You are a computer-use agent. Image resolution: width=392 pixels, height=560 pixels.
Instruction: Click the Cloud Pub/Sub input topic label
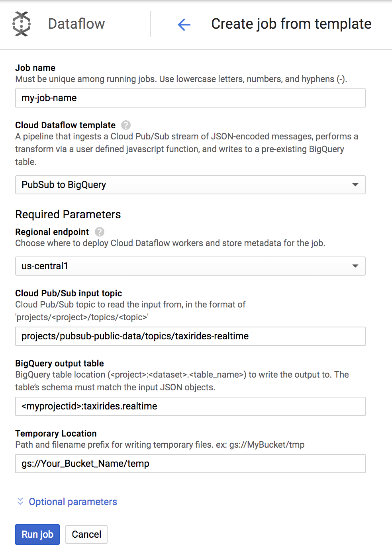tap(69, 293)
